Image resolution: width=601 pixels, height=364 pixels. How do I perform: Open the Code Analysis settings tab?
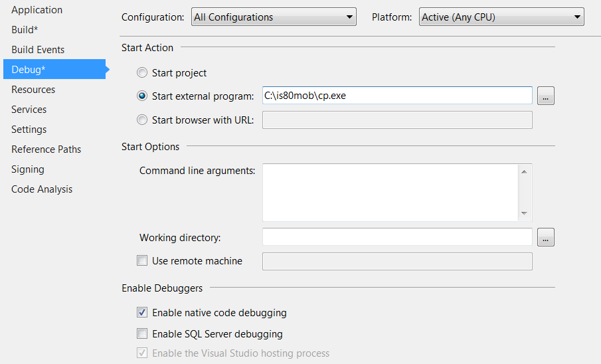[x=42, y=189]
